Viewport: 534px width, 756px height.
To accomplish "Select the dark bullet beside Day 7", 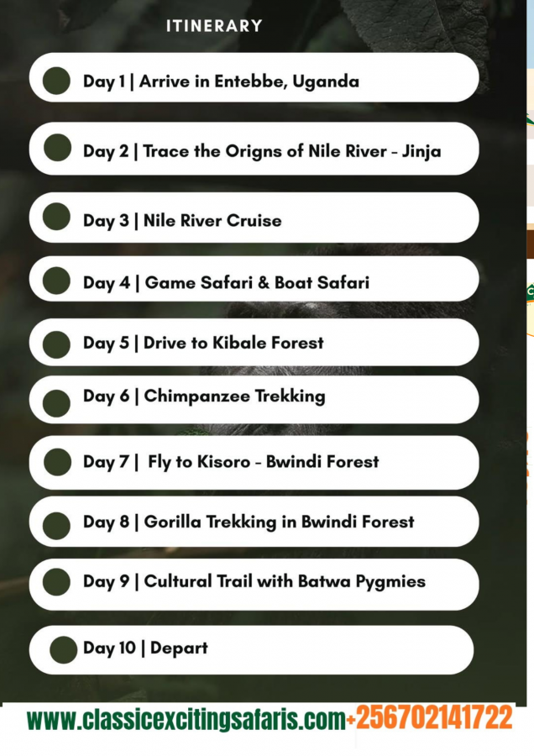I will coord(57,460).
